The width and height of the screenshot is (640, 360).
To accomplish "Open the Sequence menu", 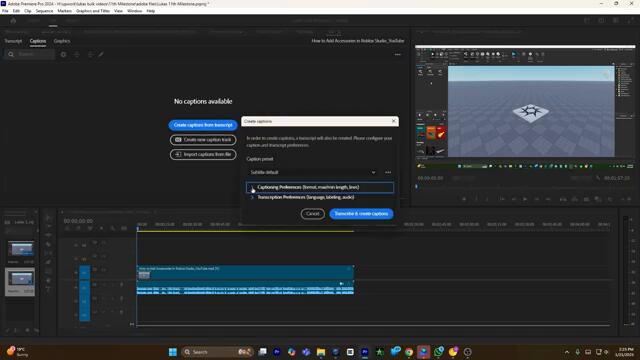I will click(44, 11).
